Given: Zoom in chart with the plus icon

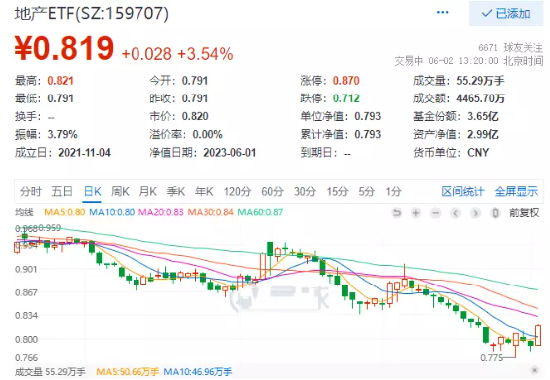Looking at the screenshot, I should click(416, 213).
